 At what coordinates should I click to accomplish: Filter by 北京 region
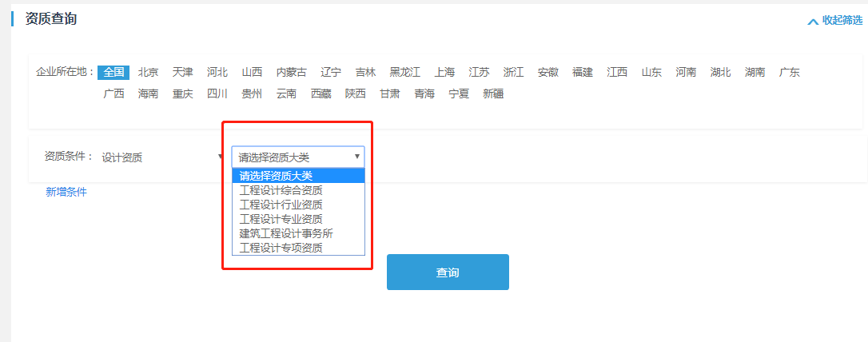[x=148, y=72]
